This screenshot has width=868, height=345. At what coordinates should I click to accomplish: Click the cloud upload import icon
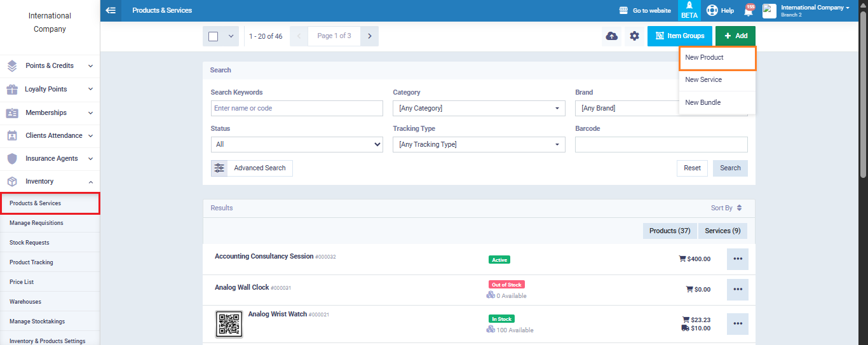click(x=611, y=36)
